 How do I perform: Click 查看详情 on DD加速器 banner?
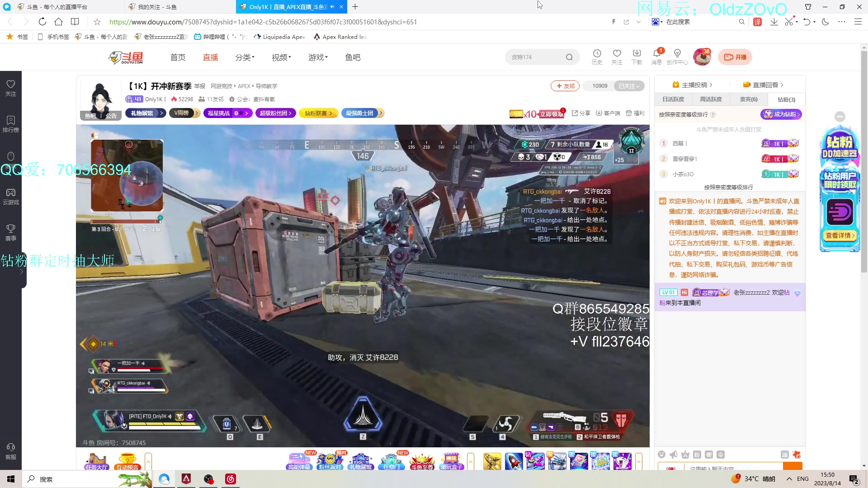840,235
